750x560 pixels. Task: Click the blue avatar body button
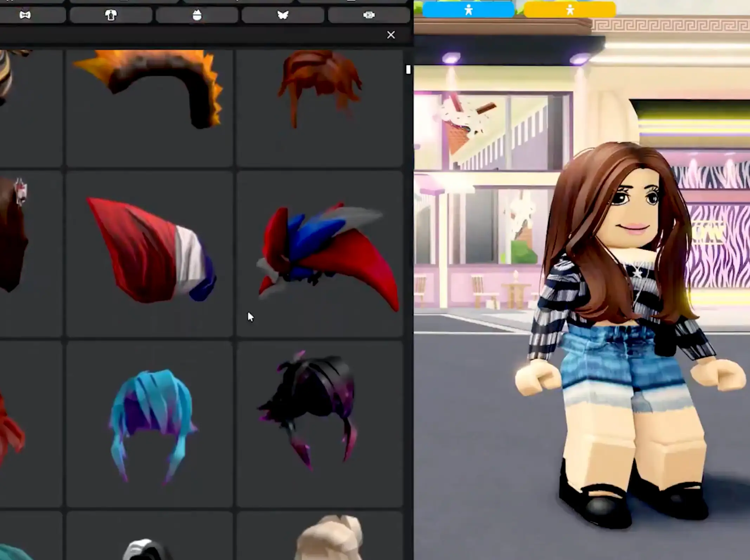tap(468, 10)
